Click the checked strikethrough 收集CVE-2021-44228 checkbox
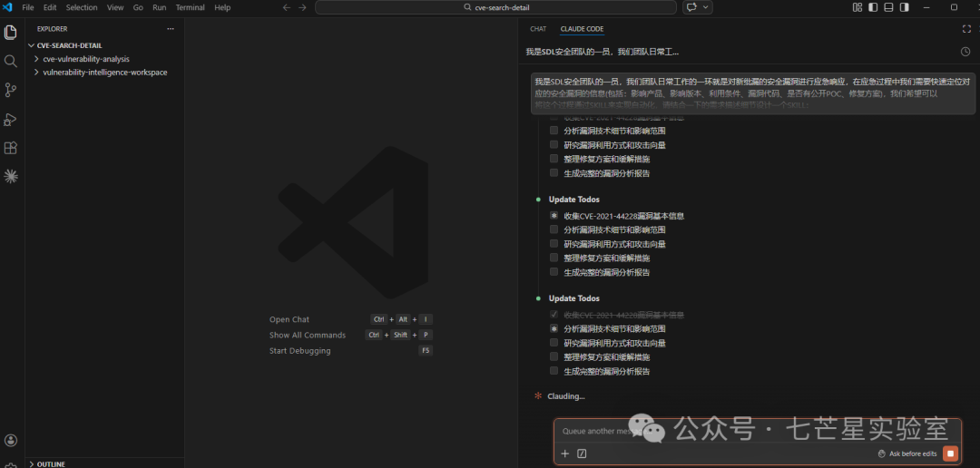 (554, 315)
